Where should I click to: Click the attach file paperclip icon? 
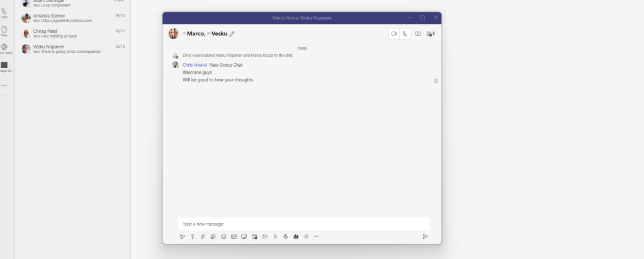coord(203,236)
